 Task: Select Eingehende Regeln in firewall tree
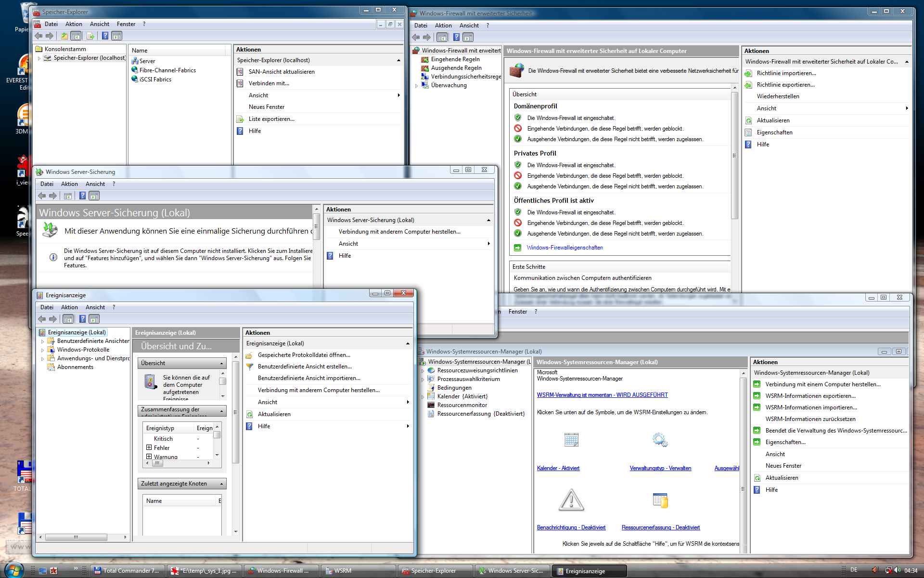tap(455, 59)
